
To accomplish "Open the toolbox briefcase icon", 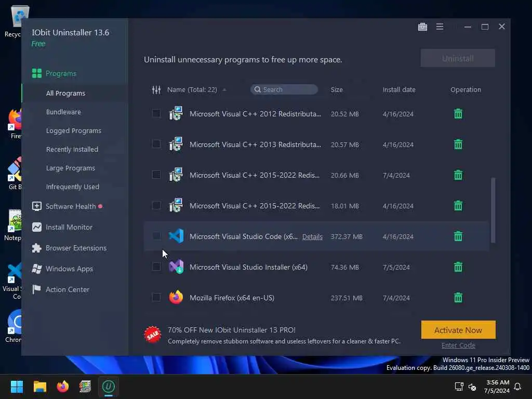I will [422, 27].
